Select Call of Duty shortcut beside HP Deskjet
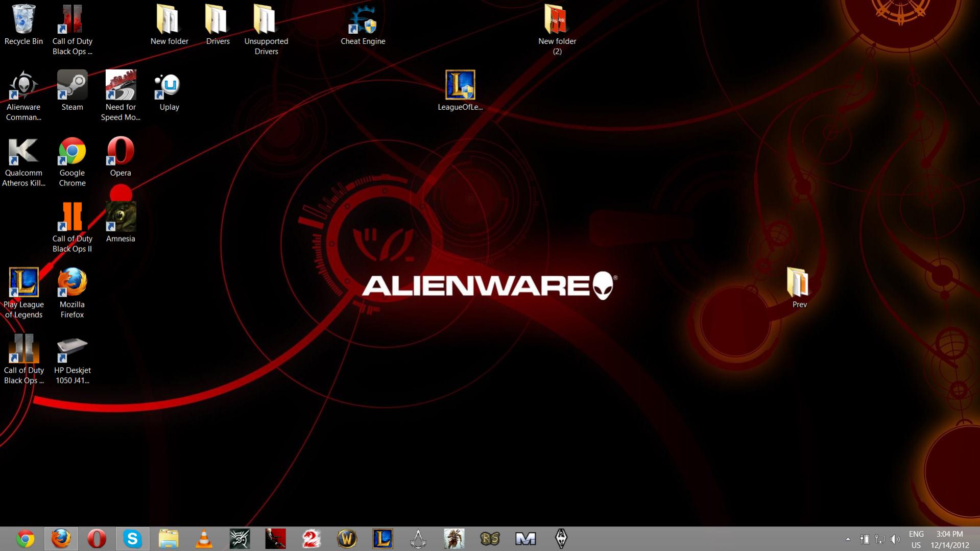This screenshot has width=980, height=551. 23,360
